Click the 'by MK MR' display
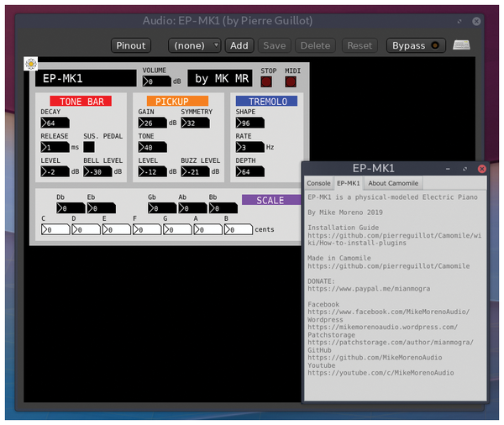The image size is (504, 425). (220, 78)
